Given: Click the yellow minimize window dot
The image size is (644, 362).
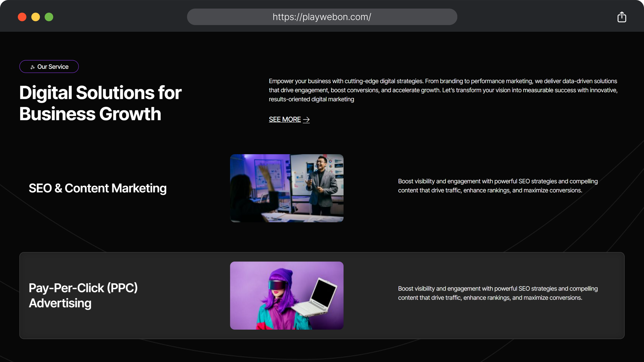Looking at the screenshot, I should [35, 17].
